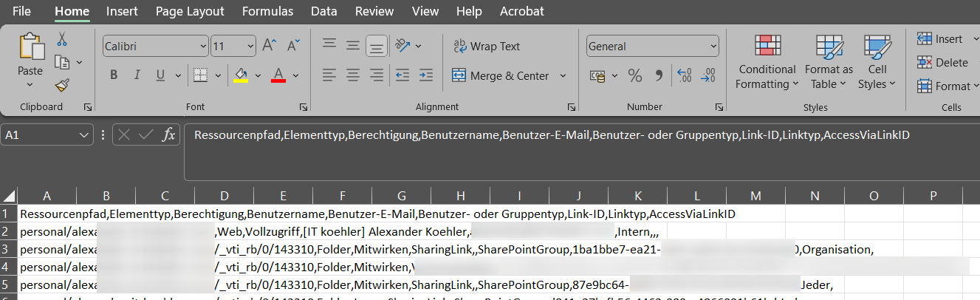Increase font size with the larger A icon
The width and height of the screenshot is (980, 300).
[270, 46]
